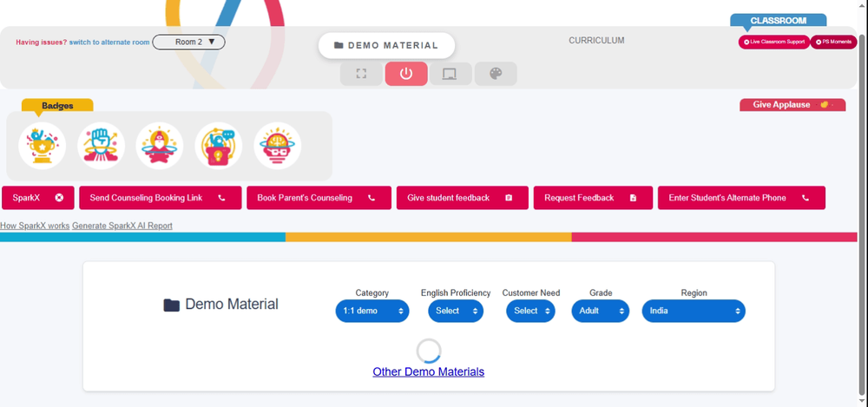Select the meditating wizard badge
868x407 pixels.
click(160, 146)
